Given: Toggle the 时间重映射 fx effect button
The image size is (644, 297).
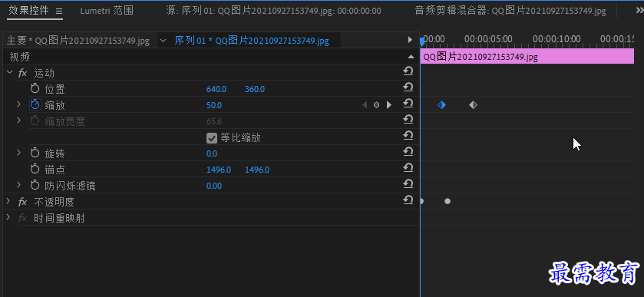Looking at the screenshot, I should point(22,218).
